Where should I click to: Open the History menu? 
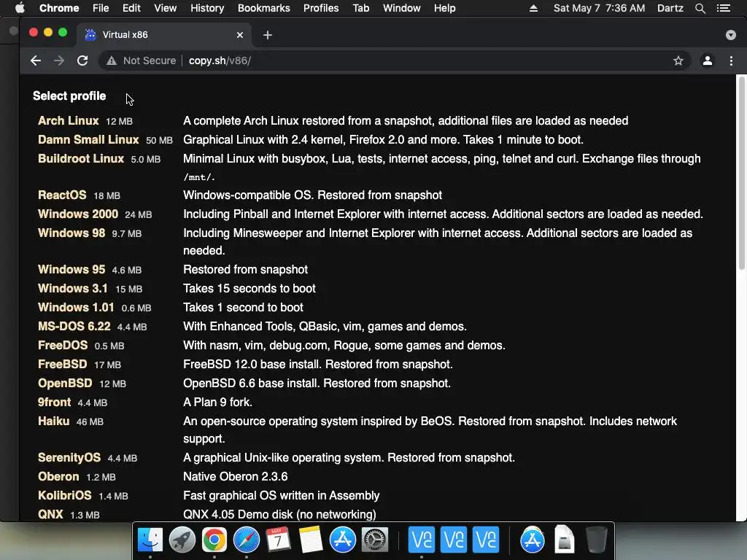[207, 8]
